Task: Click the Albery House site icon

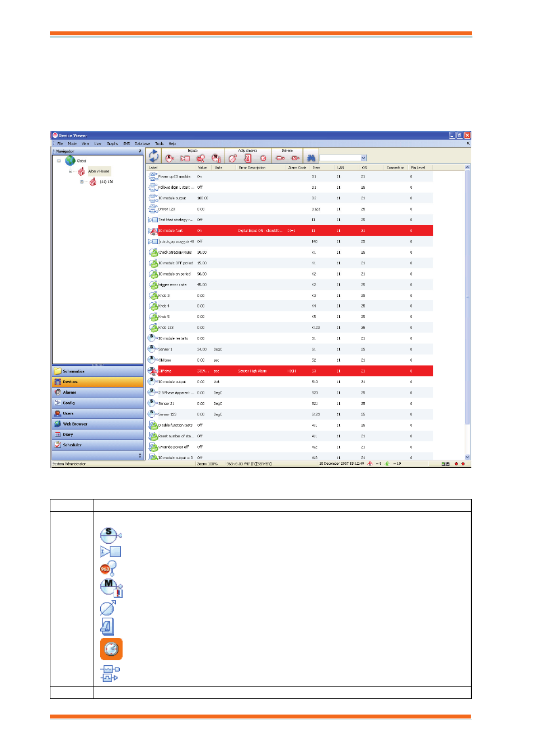Action: [81, 171]
